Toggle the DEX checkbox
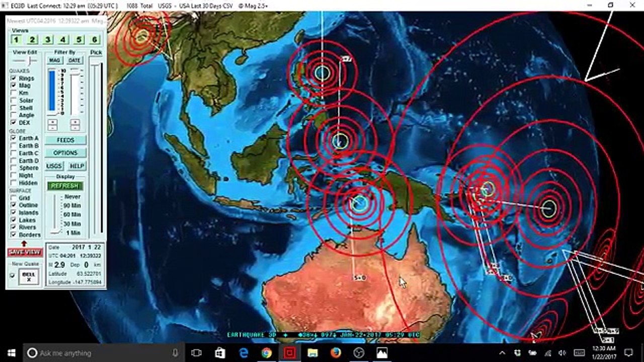644x362 pixels. coord(13,123)
